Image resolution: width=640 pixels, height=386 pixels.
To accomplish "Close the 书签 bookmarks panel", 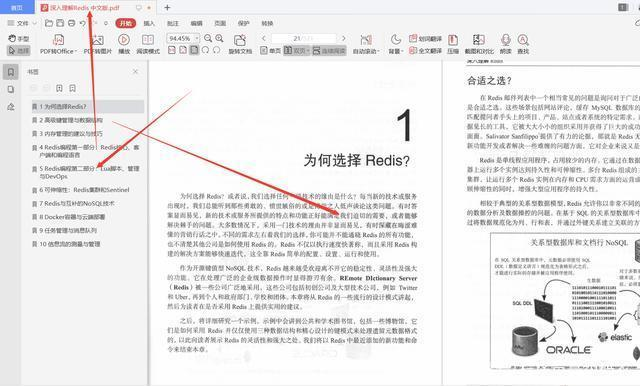I will coord(136,71).
